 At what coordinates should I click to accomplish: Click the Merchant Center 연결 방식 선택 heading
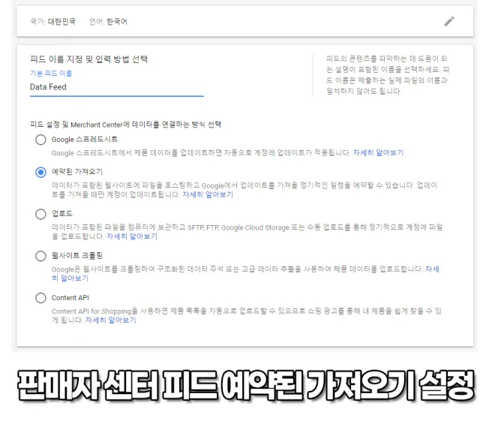click(x=125, y=125)
